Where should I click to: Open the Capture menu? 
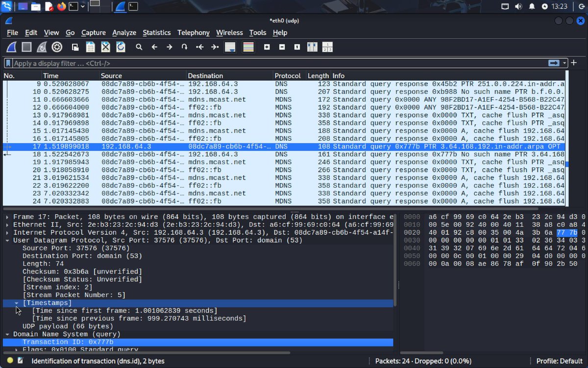tap(94, 32)
